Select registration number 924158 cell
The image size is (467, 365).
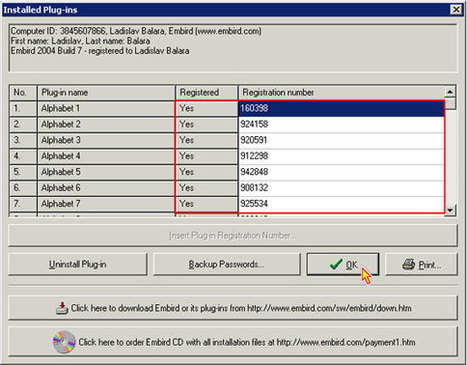point(341,124)
